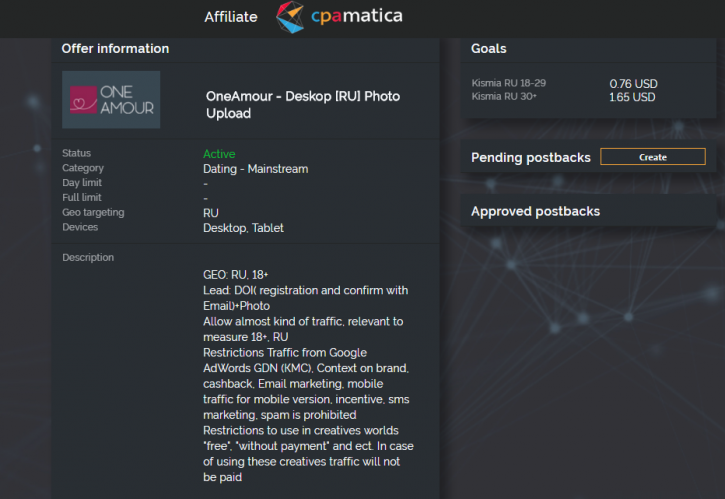Viewport: 725px width, 499px height.
Task: Click the Goals panel heading
Action: point(489,49)
